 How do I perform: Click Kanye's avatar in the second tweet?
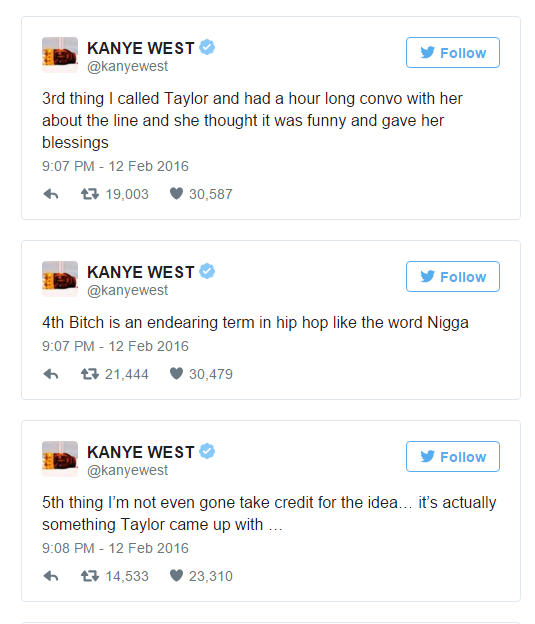point(60,279)
